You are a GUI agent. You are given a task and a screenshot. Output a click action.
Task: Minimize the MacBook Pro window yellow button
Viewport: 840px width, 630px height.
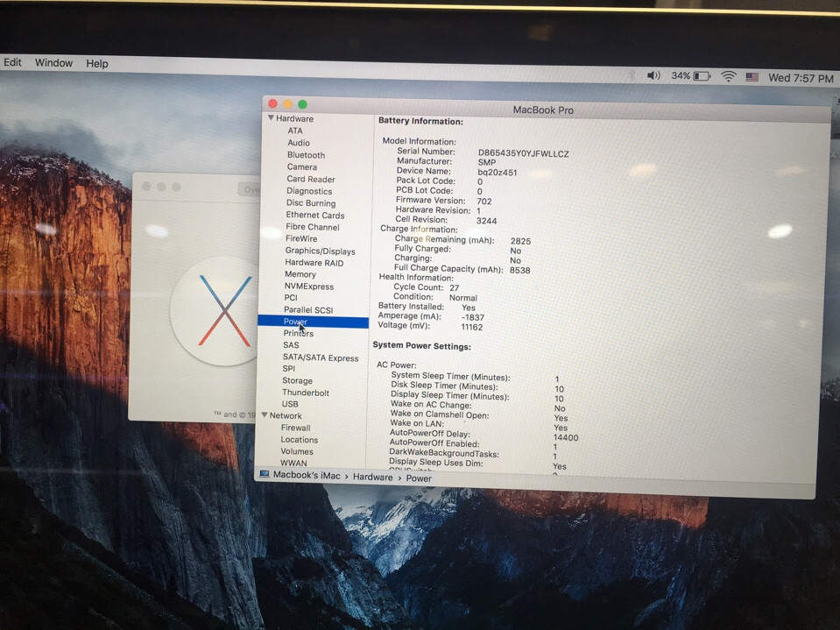pos(287,104)
